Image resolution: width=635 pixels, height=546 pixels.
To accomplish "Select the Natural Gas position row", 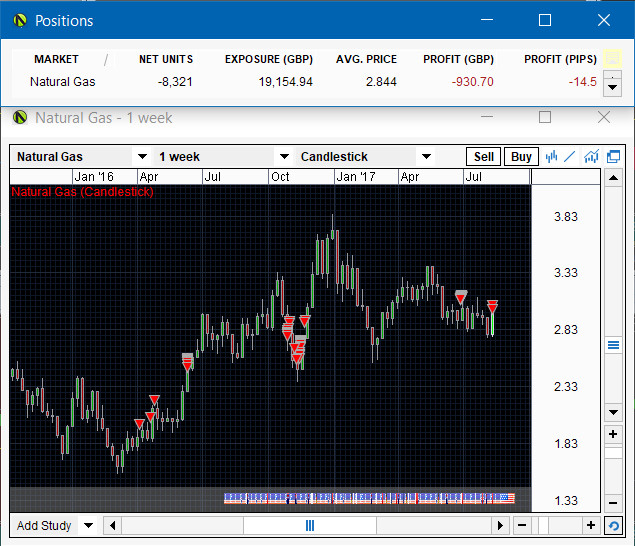I will click(x=62, y=82).
